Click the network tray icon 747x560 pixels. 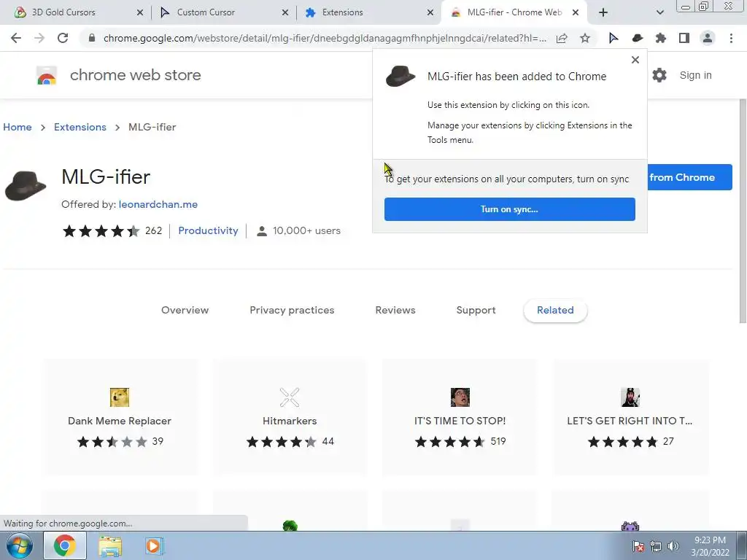[656, 546]
